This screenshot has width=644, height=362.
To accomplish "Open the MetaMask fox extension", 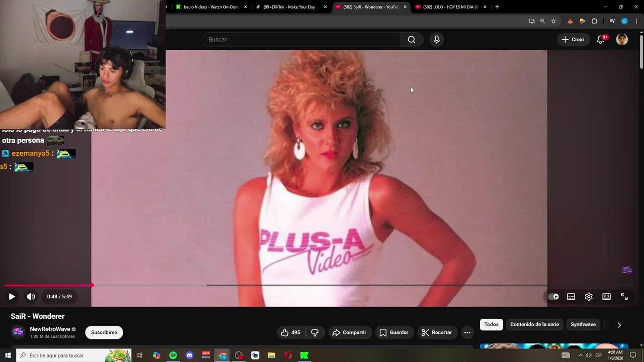I will [570, 21].
